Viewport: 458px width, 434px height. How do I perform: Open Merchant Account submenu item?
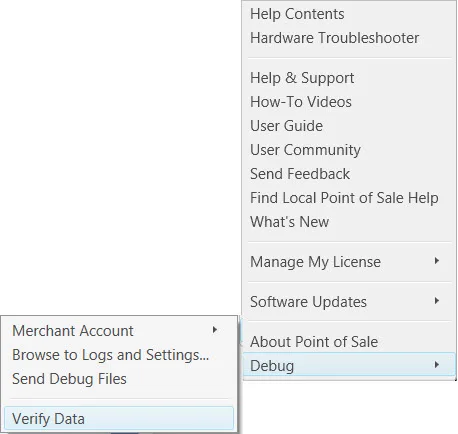point(119,331)
